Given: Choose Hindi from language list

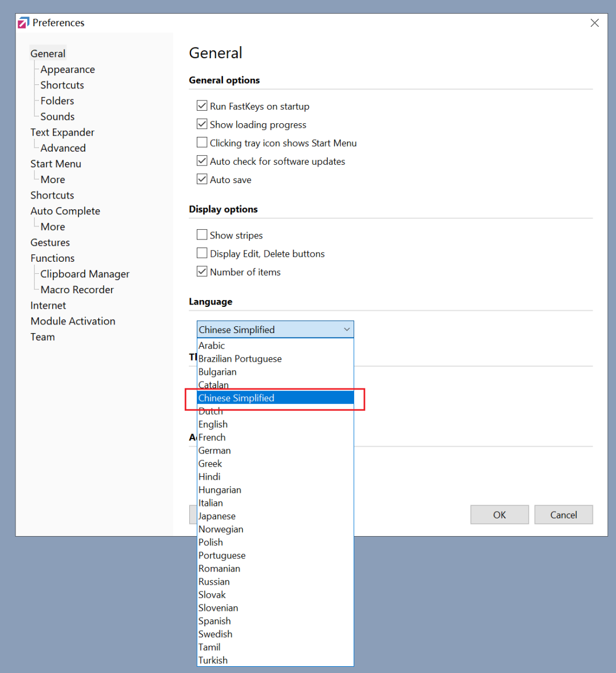Looking at the screenshot, I should [275, 477].
